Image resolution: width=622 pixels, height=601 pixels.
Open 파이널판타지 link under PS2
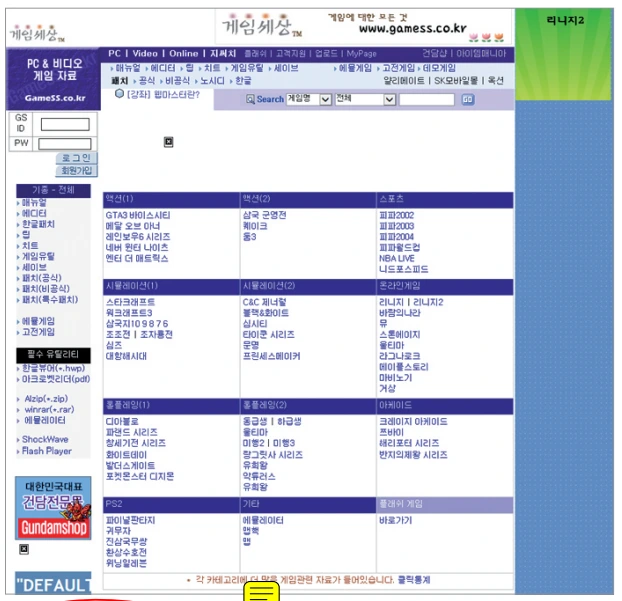pos(130,520)
